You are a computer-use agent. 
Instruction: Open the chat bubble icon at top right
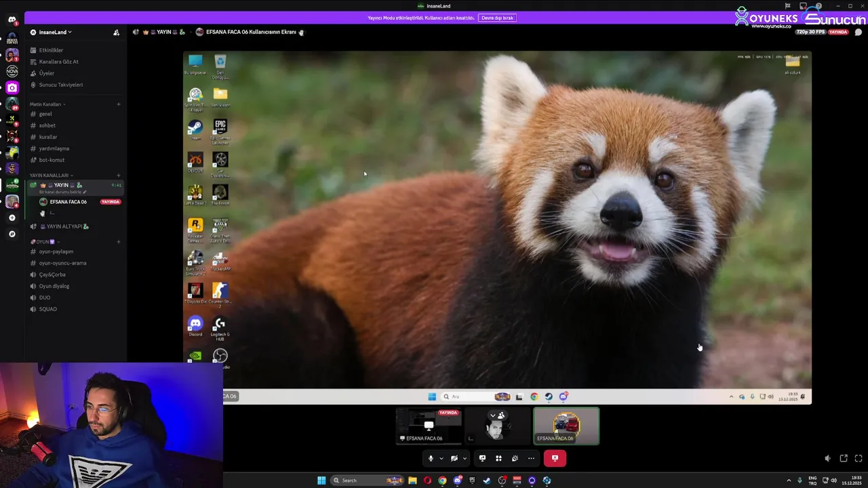point(859,32)
